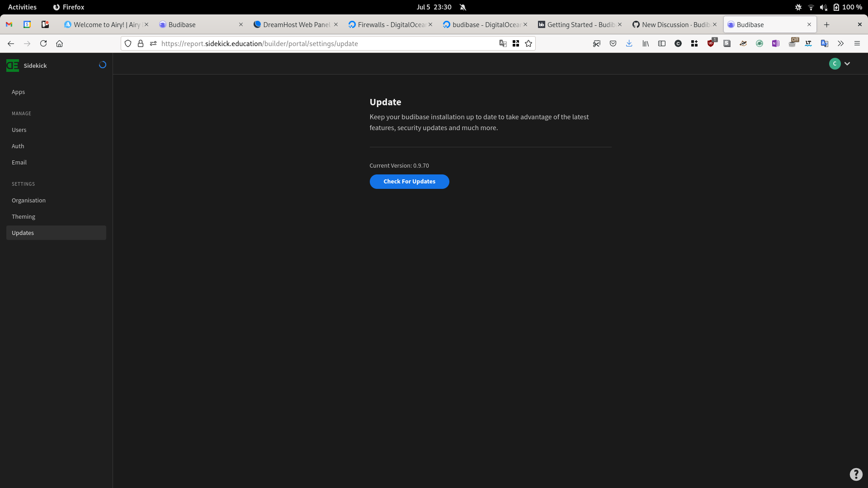
Task: Click the Privacy Badger extension icon
Action: coord(743,43)
